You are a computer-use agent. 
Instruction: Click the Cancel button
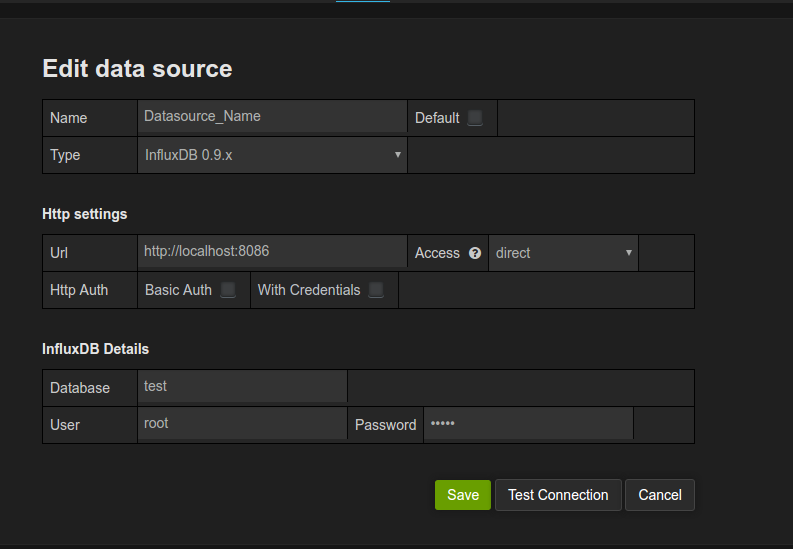point(660,495)
